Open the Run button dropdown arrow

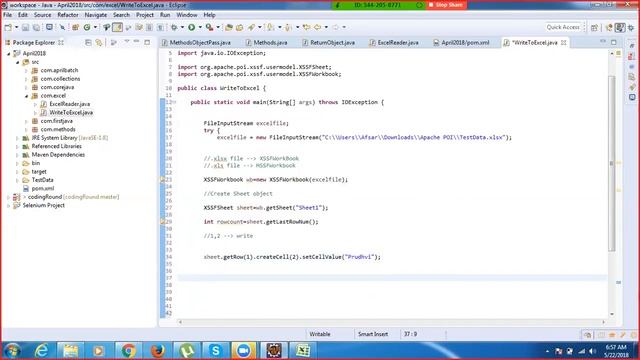pyautogui.click(x=200, y=27)
